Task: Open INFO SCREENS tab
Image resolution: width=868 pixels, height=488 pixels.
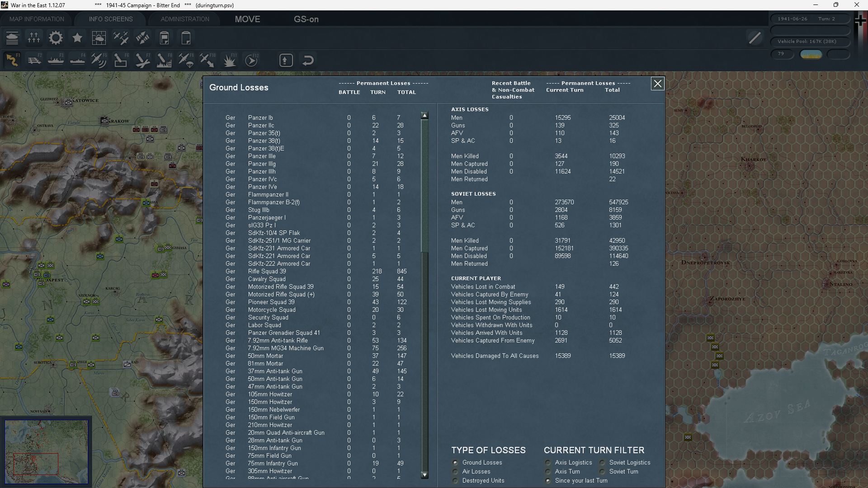Action: tap(111, 19)
